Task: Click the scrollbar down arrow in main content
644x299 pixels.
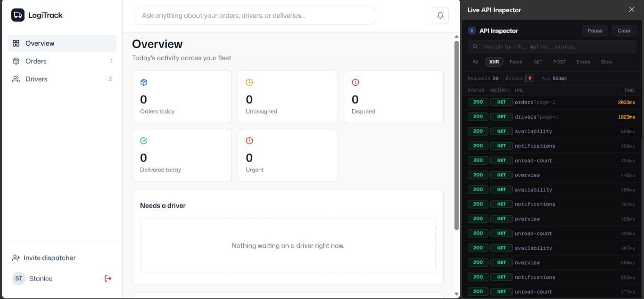Action: click(456, 294)
